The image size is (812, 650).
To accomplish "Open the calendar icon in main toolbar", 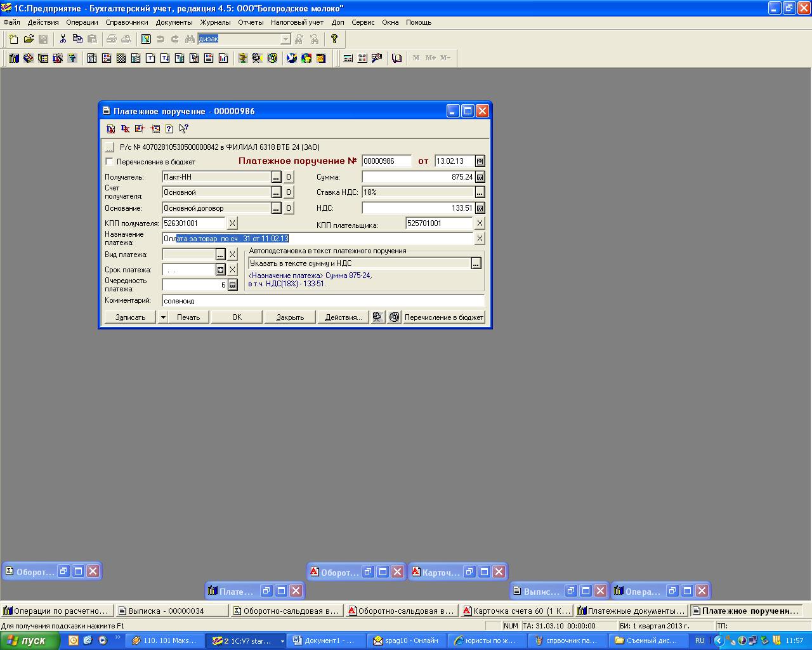I will pos(362,58).
